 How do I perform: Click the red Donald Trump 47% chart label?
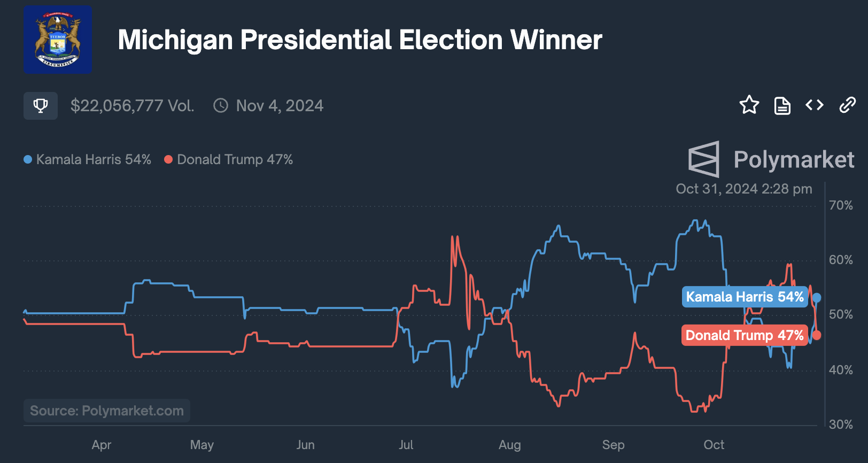click(744, 335)
